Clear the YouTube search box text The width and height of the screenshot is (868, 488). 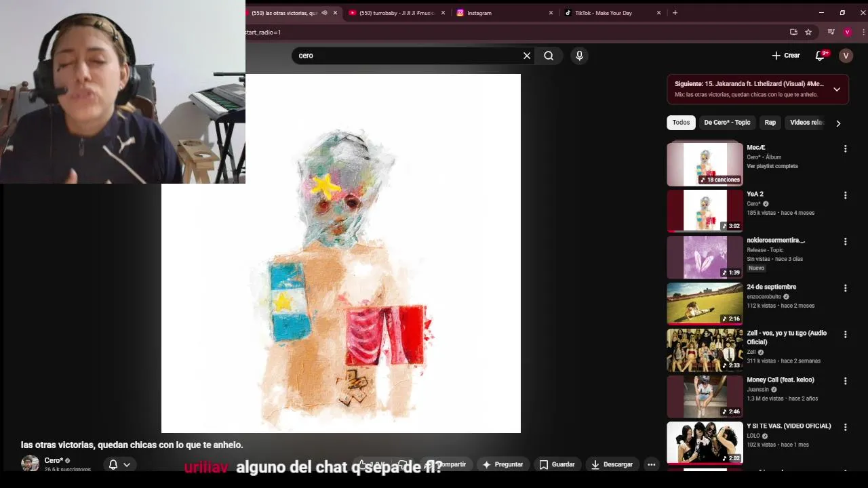point(527,56)
